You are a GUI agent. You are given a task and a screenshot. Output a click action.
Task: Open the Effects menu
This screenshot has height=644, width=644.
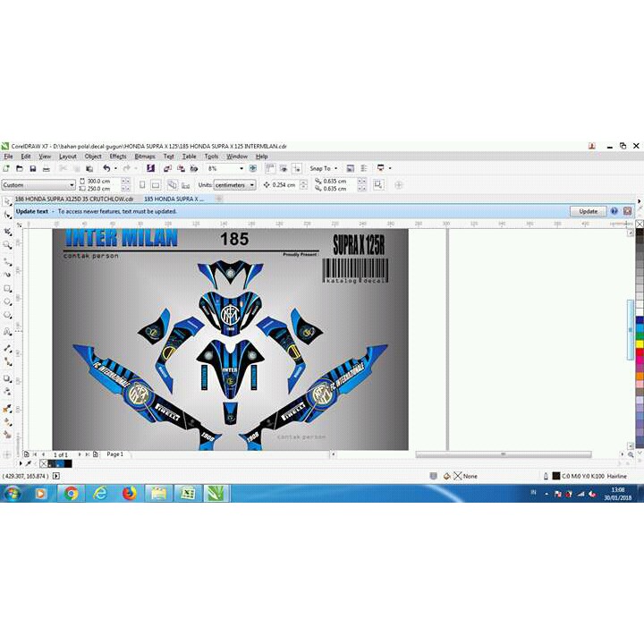118,157
